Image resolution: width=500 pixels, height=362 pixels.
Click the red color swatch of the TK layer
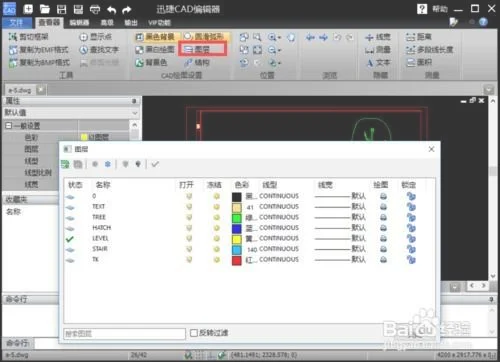[237, 260]
